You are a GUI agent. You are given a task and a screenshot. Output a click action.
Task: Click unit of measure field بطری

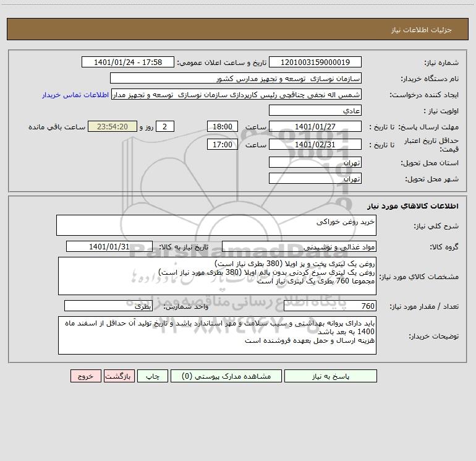[x=108, y=306]
